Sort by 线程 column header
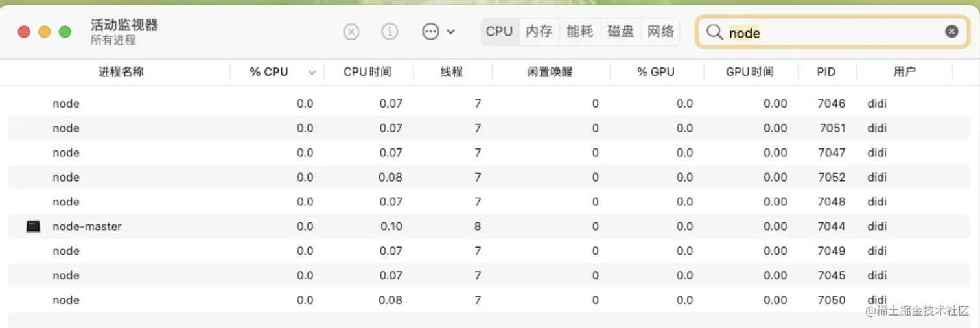Image resolution: width=980 pixels, height=328 pixels. point(452,72)
